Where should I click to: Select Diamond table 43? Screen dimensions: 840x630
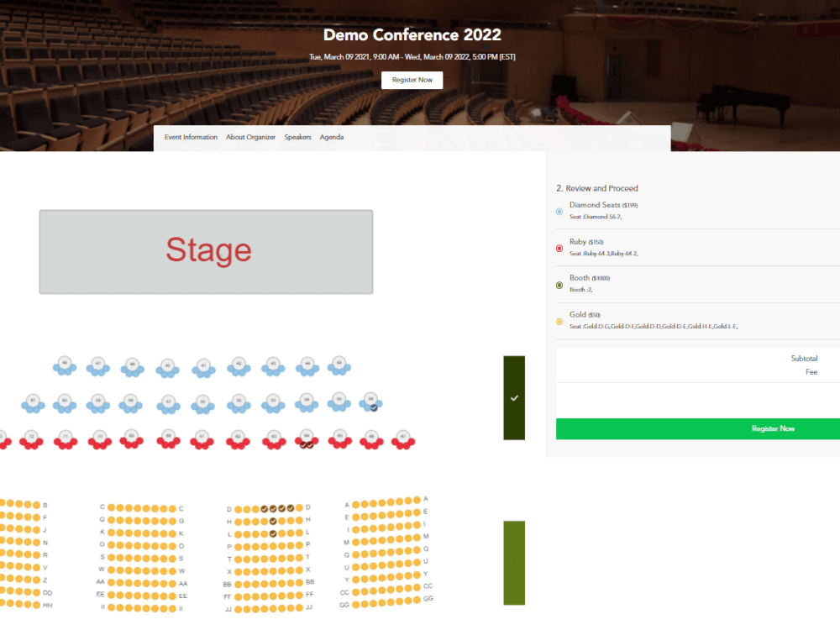273,366
